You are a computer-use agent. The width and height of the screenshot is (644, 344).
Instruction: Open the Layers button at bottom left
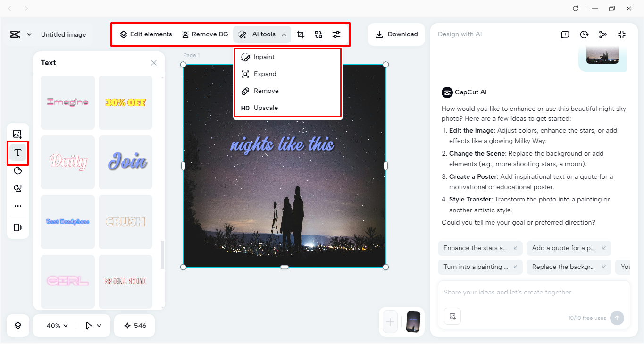18,326
